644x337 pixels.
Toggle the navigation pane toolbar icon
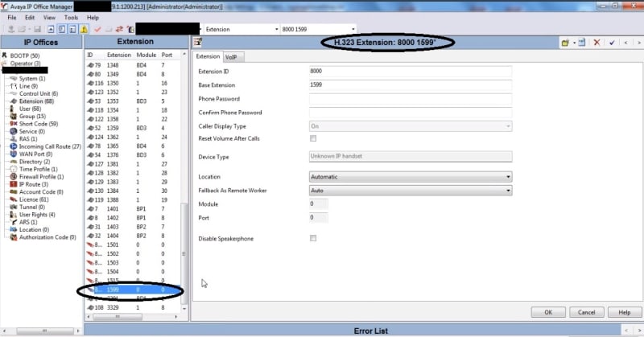[62, 29]
